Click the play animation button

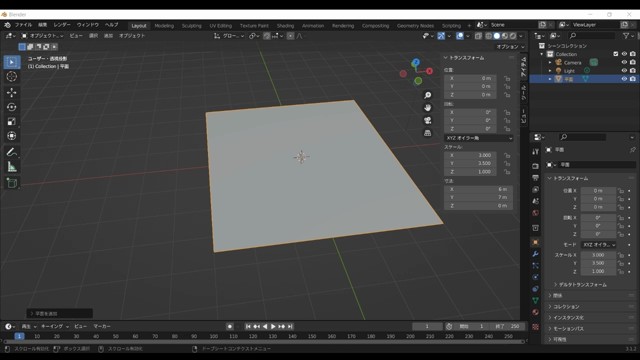(x=273, y=327)
